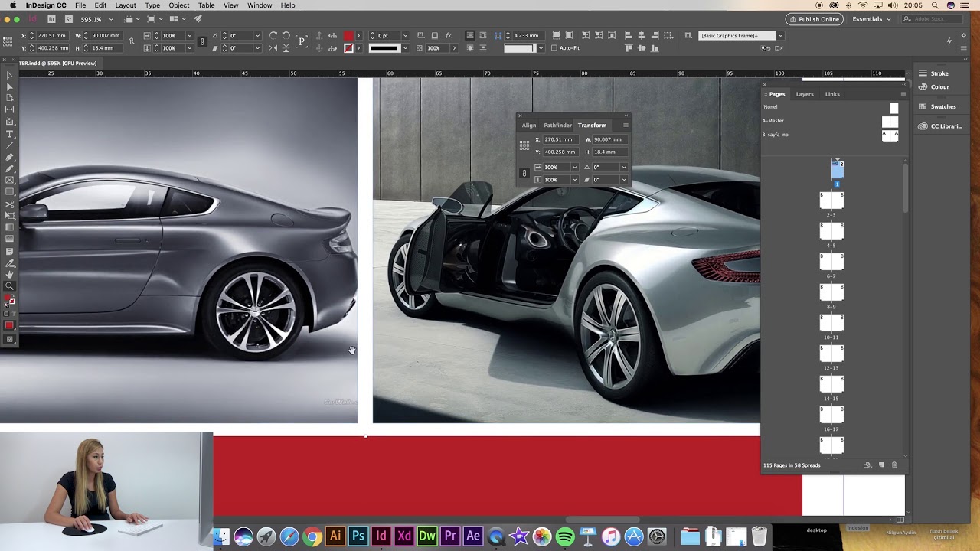Viewport: 980px width, 551px height.
Task: Select reference point in Transform panel
Action: point(524,145)
